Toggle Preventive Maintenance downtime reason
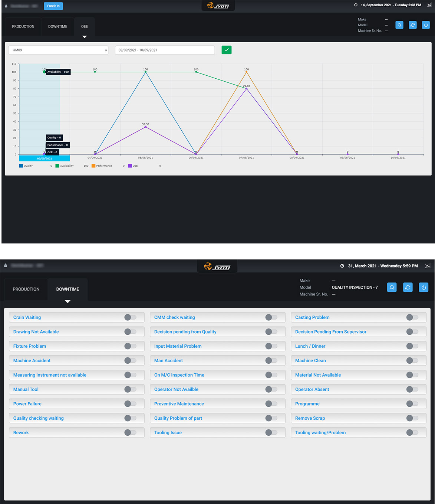 click(x=271, y=404)
